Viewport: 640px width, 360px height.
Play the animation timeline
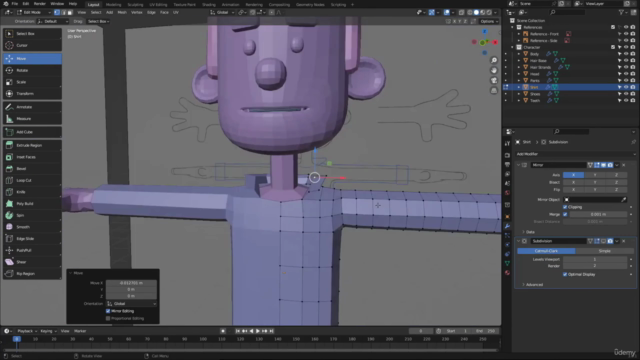coord(258,331)
